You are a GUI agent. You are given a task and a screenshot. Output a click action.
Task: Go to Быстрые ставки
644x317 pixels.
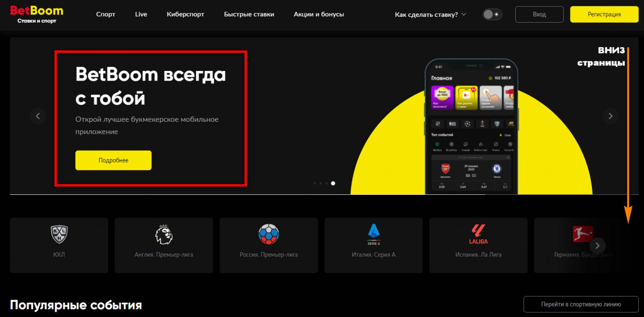coord(249,14)
